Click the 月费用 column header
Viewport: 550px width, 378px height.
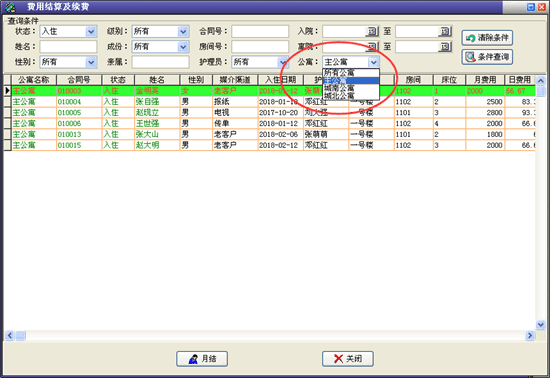click(485, 80)
